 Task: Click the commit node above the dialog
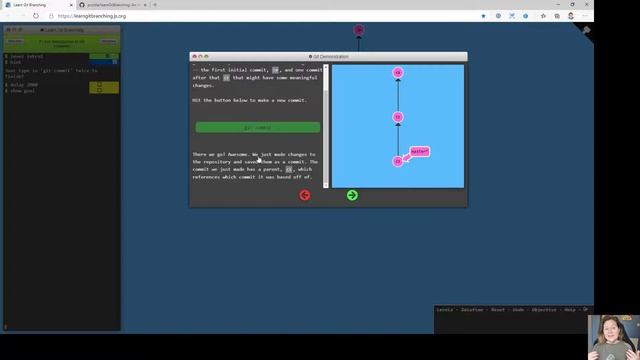tap(359, 30)
